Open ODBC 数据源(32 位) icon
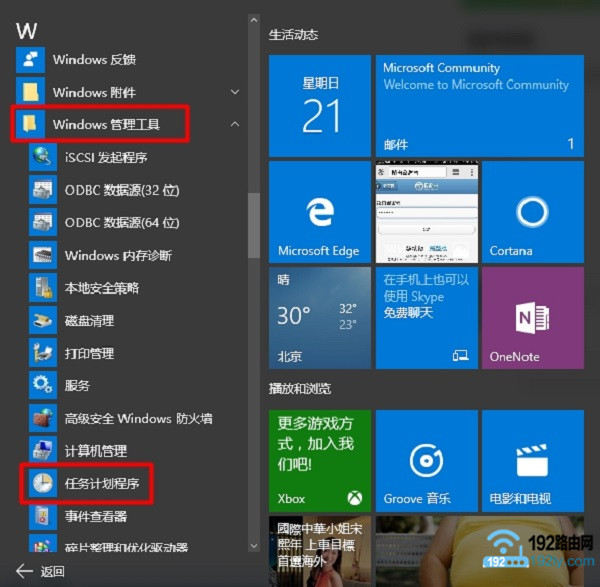The height and width of the screenshot is (587, 600). pos(43,189)
